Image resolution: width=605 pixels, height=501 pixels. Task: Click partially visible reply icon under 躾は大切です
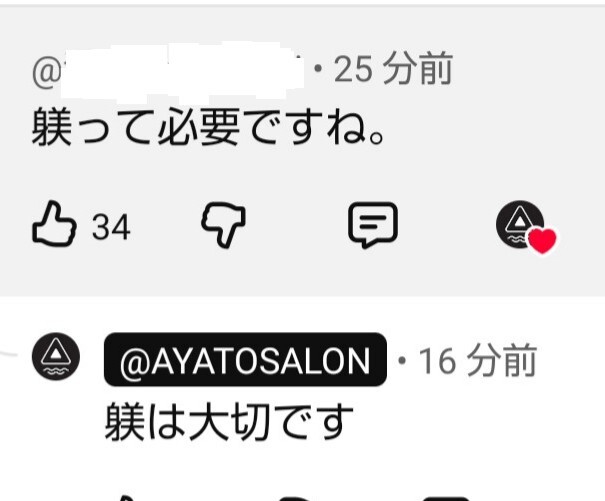[x=448, y=498]
